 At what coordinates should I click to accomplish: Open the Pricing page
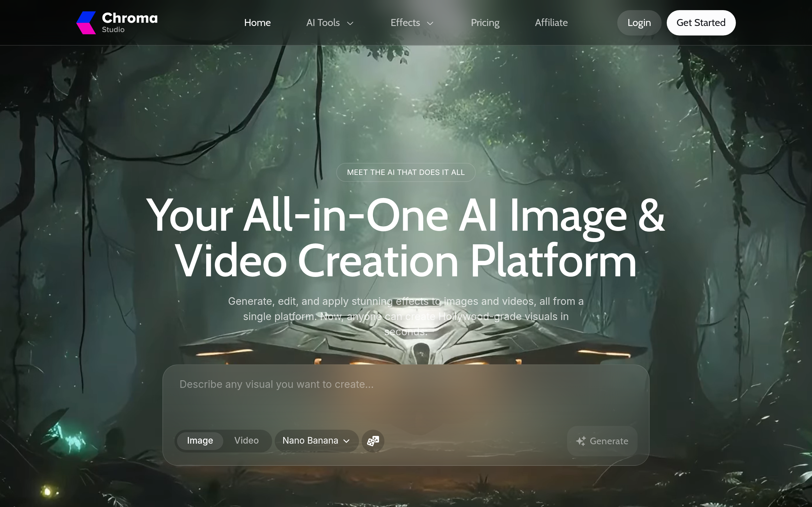click(x=485, y=23)
